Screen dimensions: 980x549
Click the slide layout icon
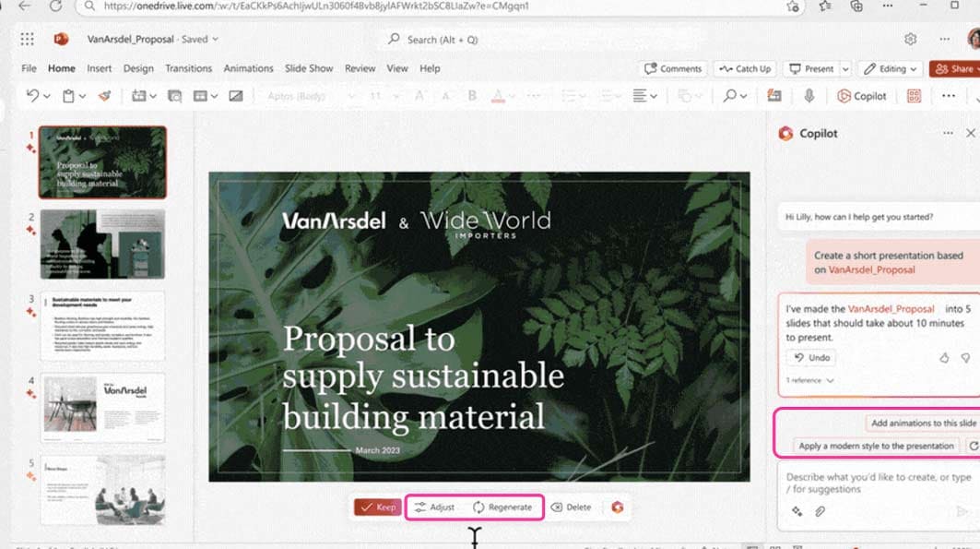[200, 96]
